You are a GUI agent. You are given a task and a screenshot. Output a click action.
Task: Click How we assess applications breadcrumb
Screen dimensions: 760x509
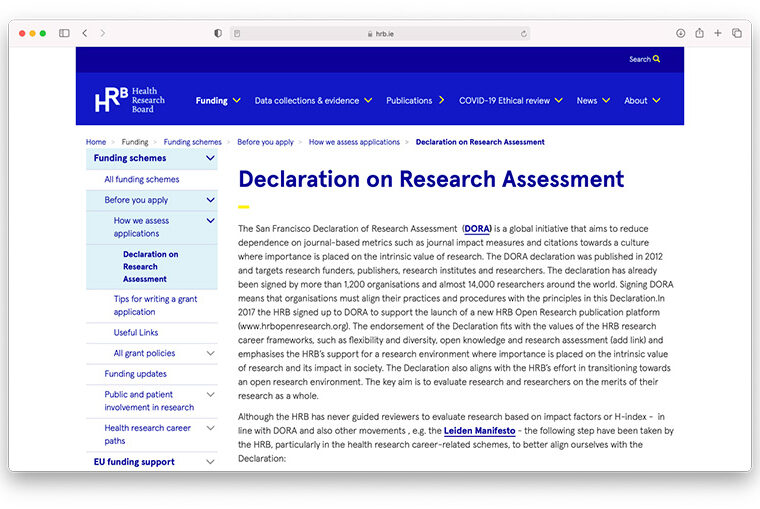pyautogui.click(x=354, y=142)
